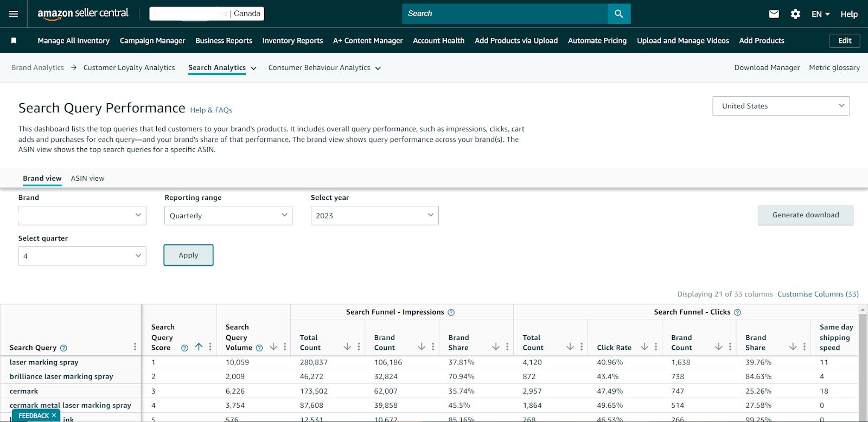This screenshot has height=422, width=868.
Task: Click the search magnifier button
Action: click(x=619, y=14)
